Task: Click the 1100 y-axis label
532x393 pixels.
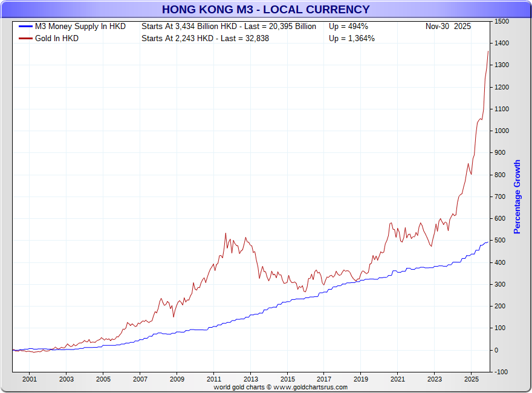Action: pyautogui.click(x=502, y=109)
